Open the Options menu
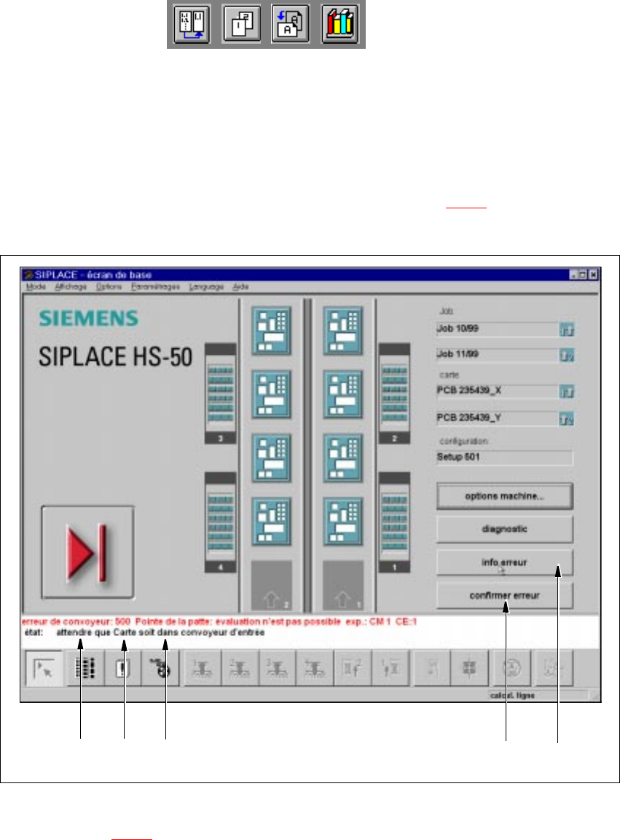620x840 pixels. tap(109, 286)
